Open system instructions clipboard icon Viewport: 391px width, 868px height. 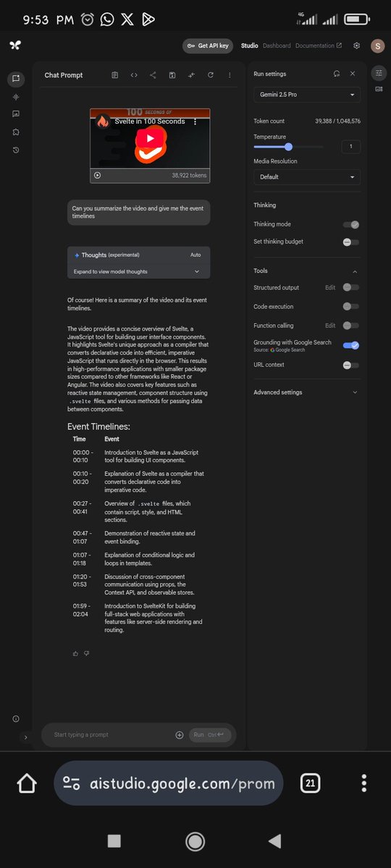[115, 75]
